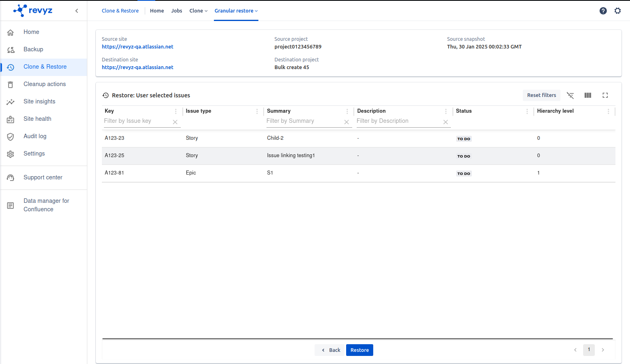Click the clear filters icon
630x364 pixels.
coord(570,95)
